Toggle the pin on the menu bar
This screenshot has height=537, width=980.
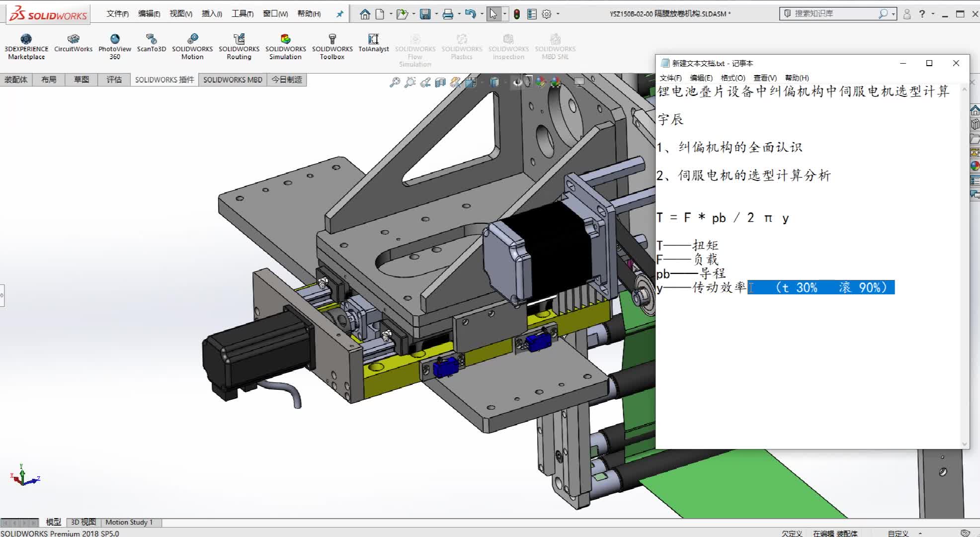point(340,14)
